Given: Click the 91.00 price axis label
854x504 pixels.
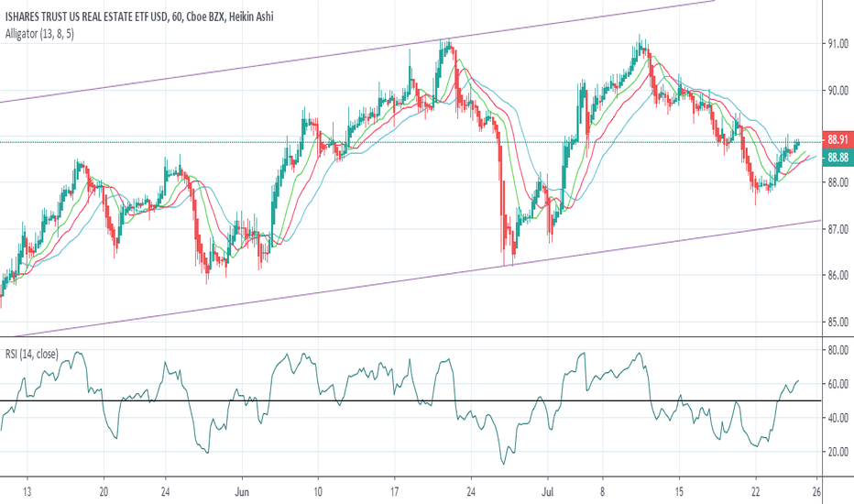Looking at the screenshot, I should pos(838,44).
